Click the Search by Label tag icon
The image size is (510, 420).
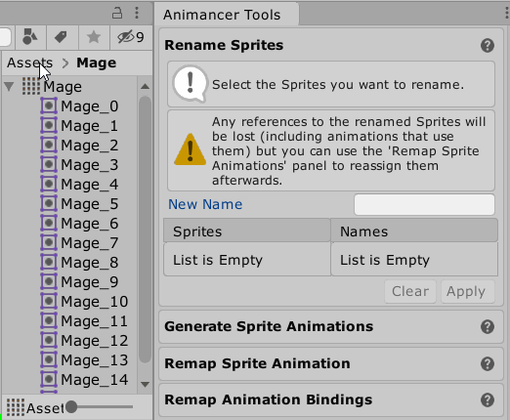(61, 37)
